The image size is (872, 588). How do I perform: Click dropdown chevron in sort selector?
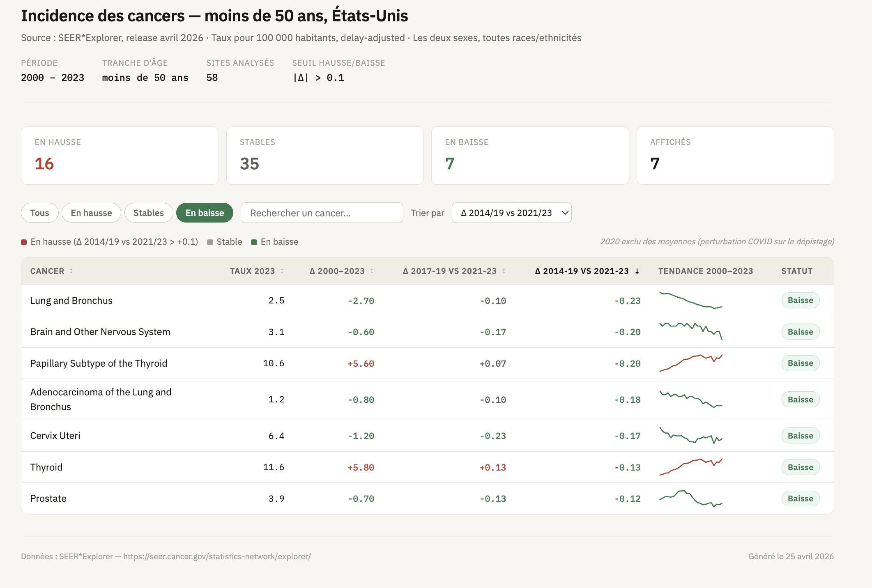(x=565, y=213)
